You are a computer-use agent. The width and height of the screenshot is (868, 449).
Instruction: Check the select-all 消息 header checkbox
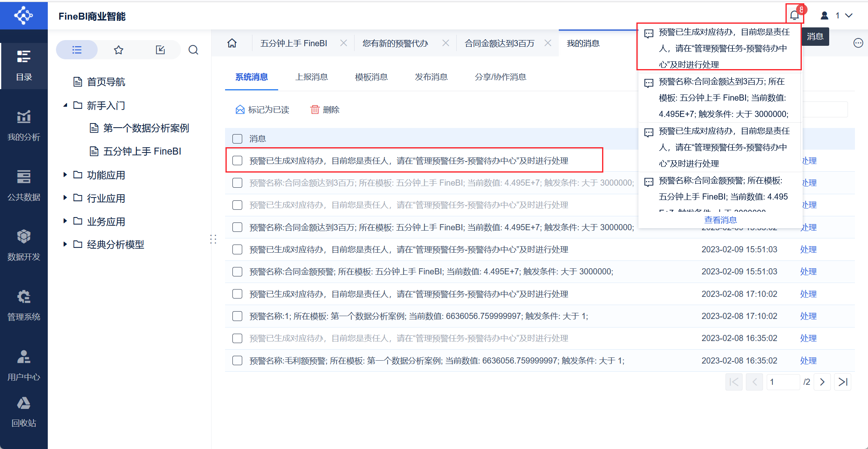(237, 139)
